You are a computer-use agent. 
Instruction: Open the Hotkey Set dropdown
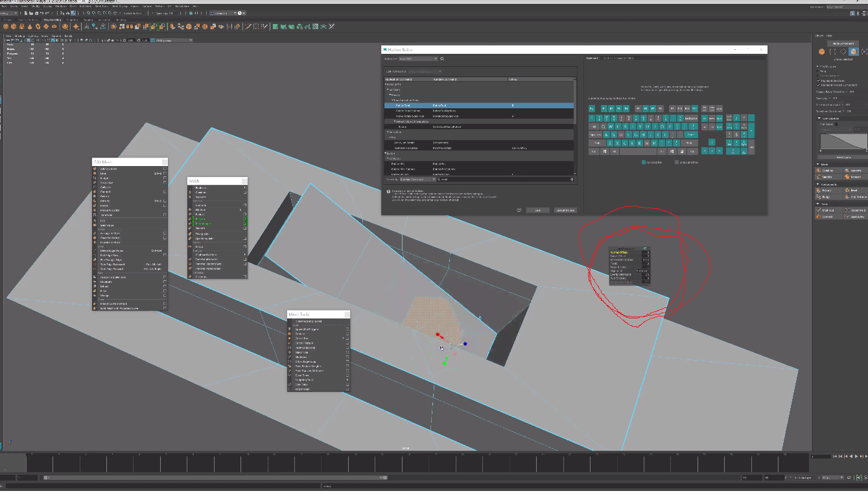(x=418, y=58)
